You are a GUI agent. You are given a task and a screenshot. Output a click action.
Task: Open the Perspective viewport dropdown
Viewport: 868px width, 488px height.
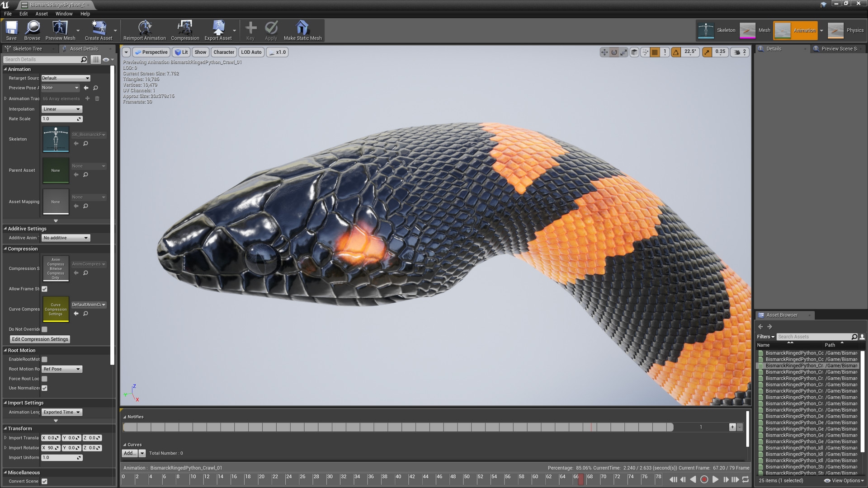[x=151, y=52]
